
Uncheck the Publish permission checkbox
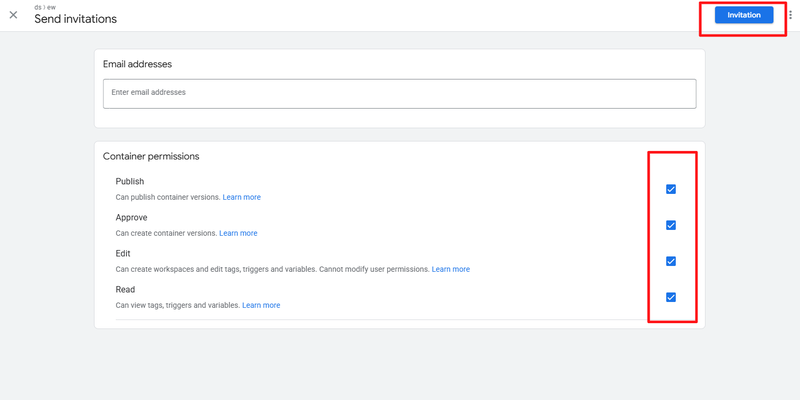pyautogui.click(x=671, y=189)
